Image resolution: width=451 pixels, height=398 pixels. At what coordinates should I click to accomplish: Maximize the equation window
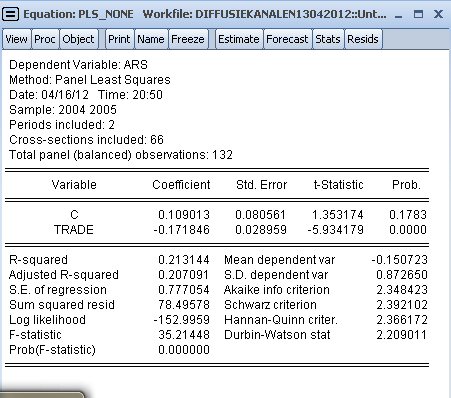(418, 14)
